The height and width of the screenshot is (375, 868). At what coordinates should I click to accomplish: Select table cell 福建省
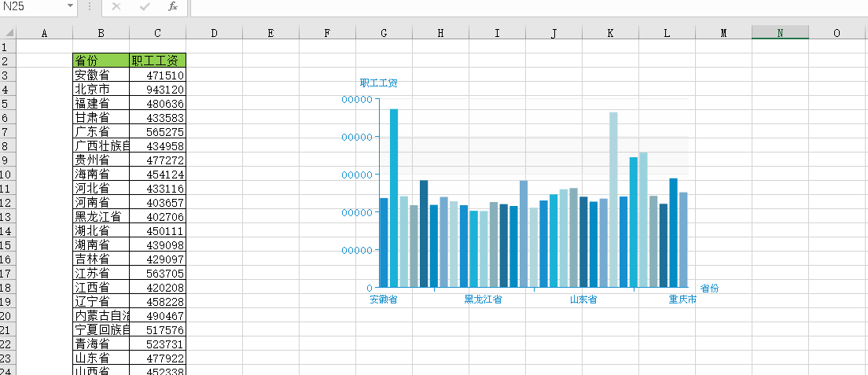click(x=101, y=103)
